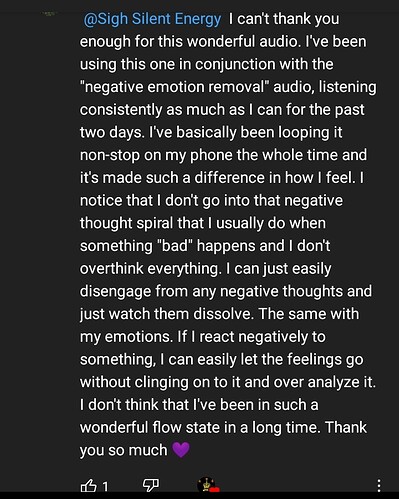Screen dimensions: 399x499
Task: Open the comment's three-dot options menu
Action: pos(379,486)
